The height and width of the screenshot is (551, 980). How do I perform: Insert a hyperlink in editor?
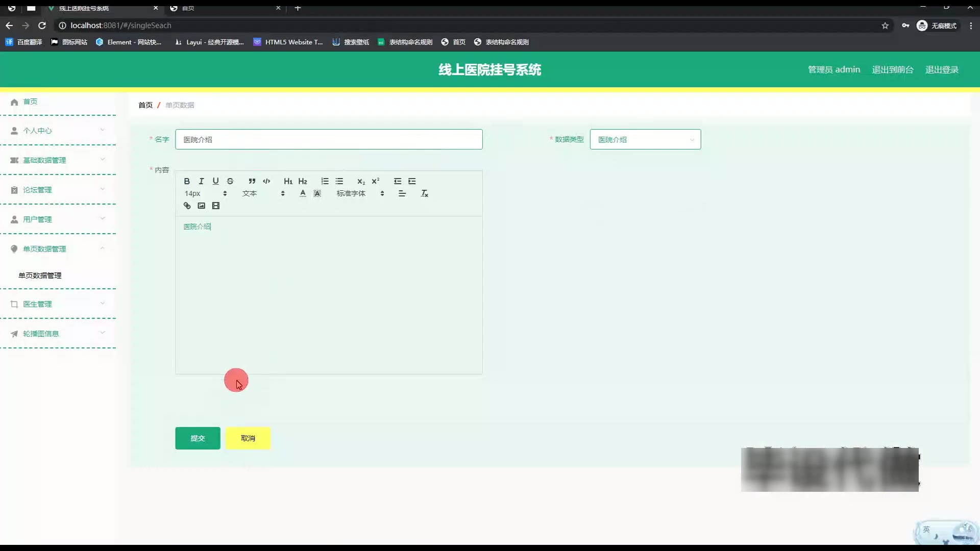[x=187, y=206]
